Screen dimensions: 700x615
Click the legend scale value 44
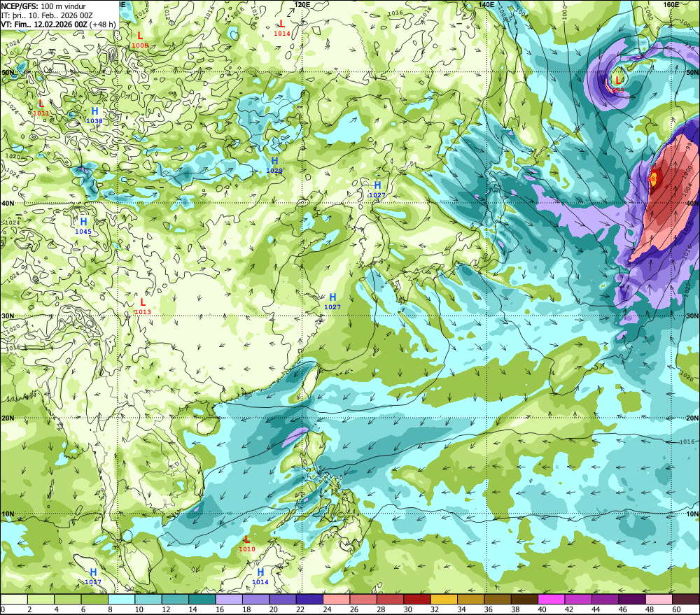596,609
